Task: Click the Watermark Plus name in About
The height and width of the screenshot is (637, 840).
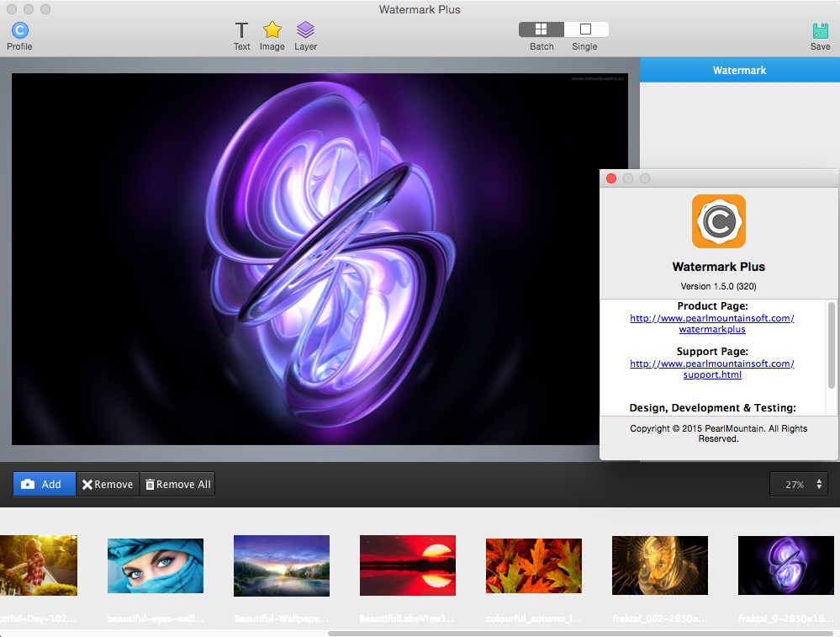Action: pos(718,267)
